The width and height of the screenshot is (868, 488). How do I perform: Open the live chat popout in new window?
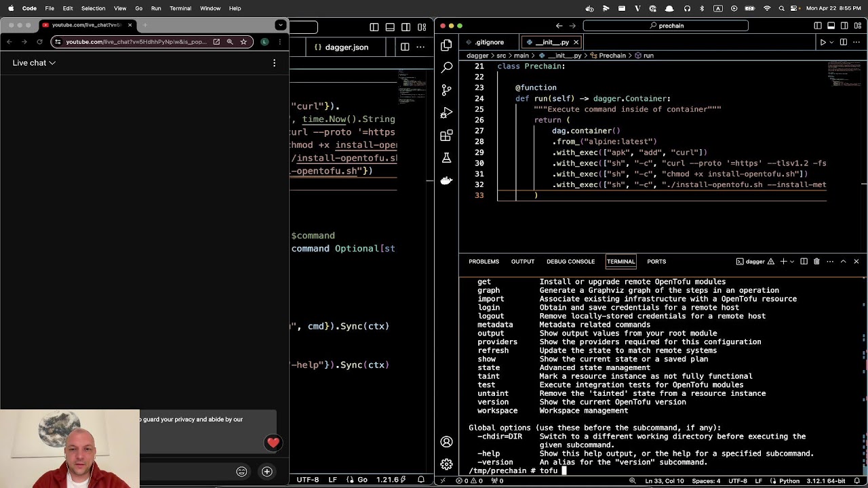click(216, 42)
